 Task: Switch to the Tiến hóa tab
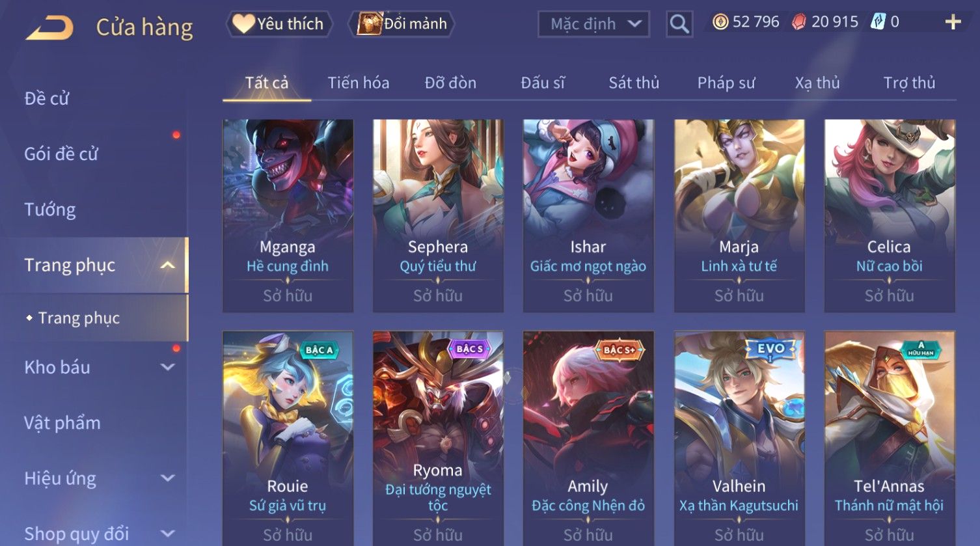click(x=359, y=83)
